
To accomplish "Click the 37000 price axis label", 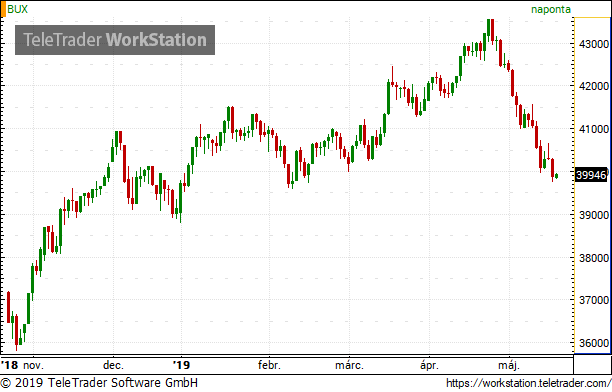I will click(x=594, y=300).
